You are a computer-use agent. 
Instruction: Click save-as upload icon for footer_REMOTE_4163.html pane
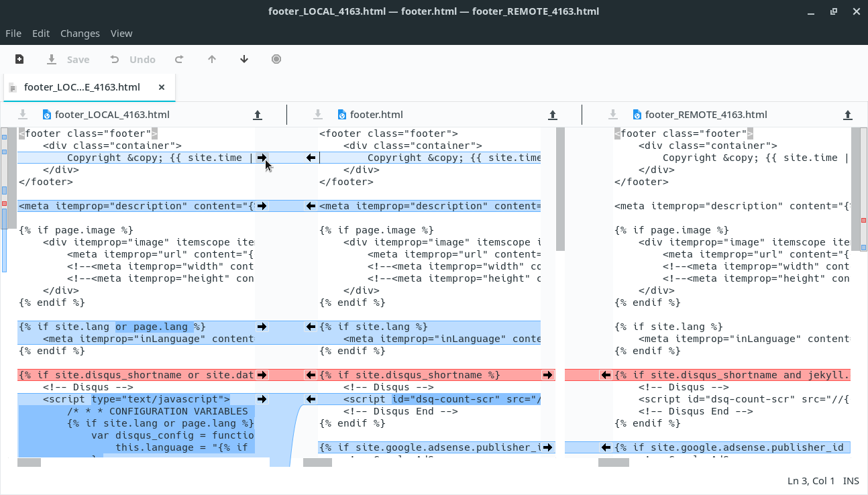coord(848,115)
